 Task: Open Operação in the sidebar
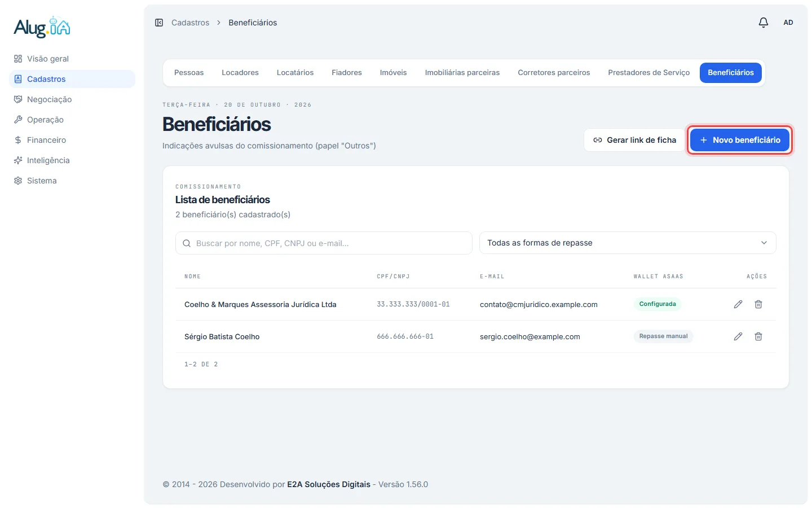coord(72,120)
